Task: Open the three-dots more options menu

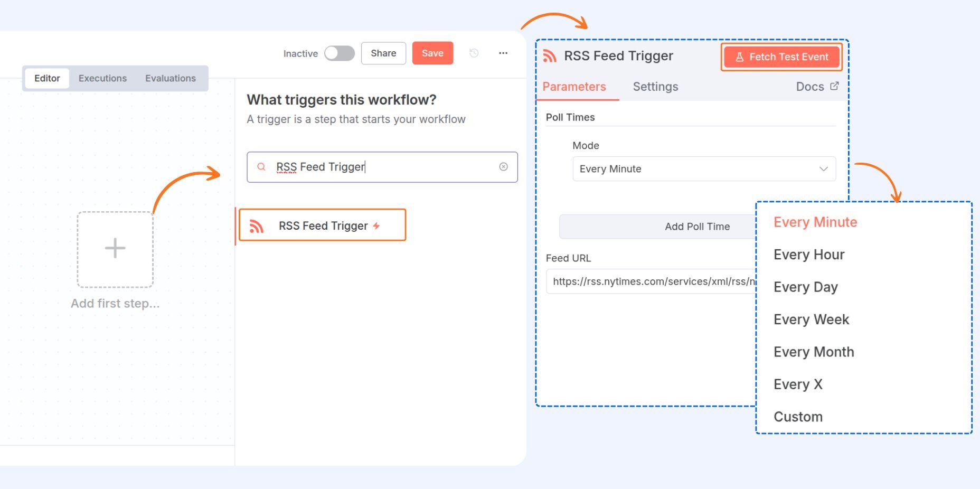Action: pyautogui.click(x=503, y=53)
